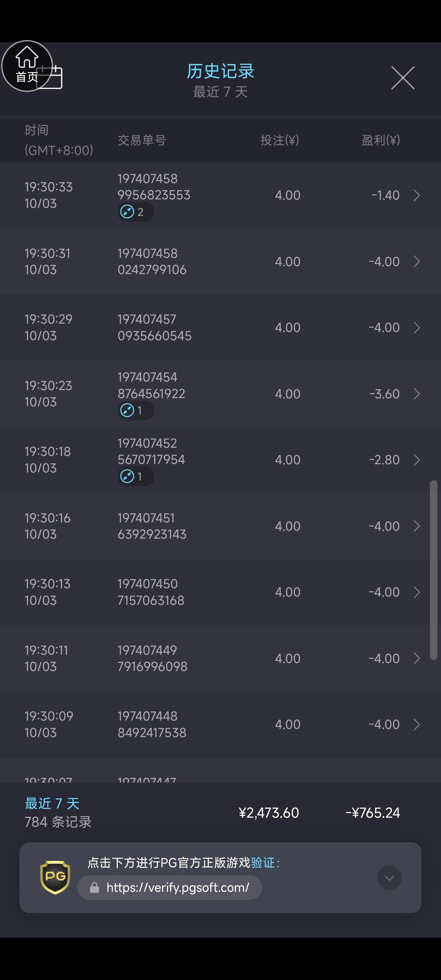Open the -4.00 record at 19:30:09
Viewport: 441px width, 980px height.
[x=384, y=724]
